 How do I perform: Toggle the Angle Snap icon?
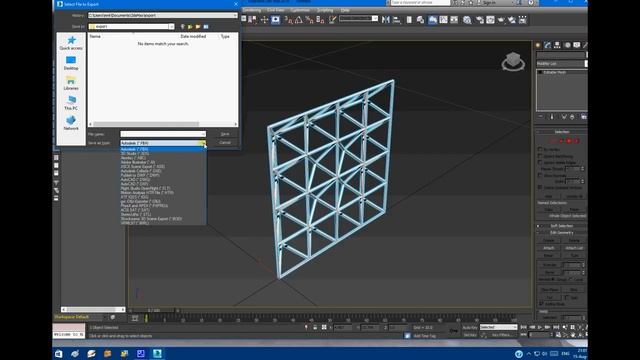pyautogui.click(x=299, y=20)
